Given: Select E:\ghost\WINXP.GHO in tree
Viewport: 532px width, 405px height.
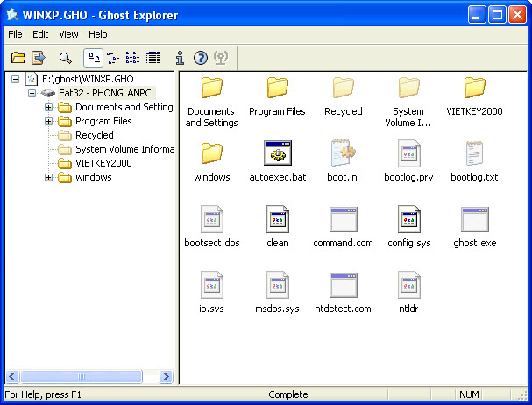Looking at the screenshot, I should (x=88, y=79).
